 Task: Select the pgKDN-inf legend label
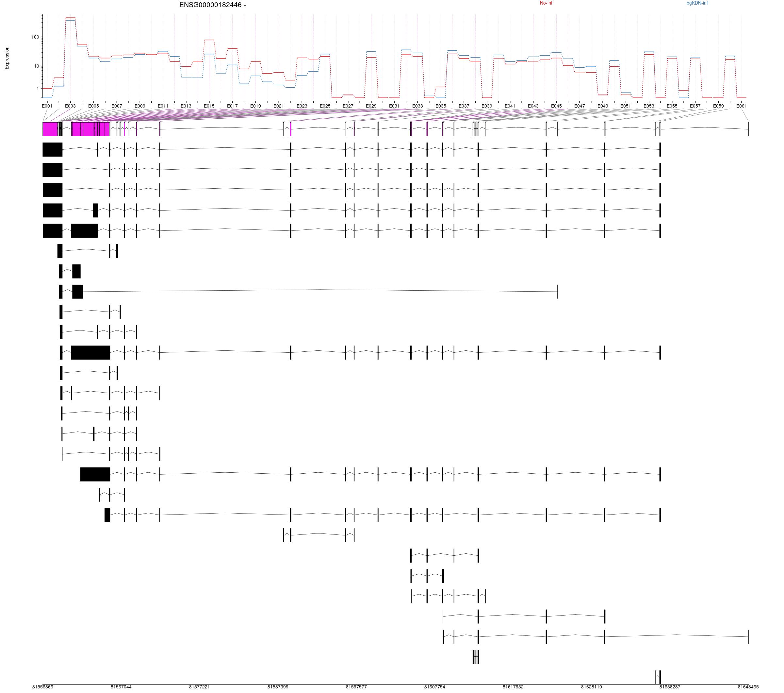coord(697,3)
